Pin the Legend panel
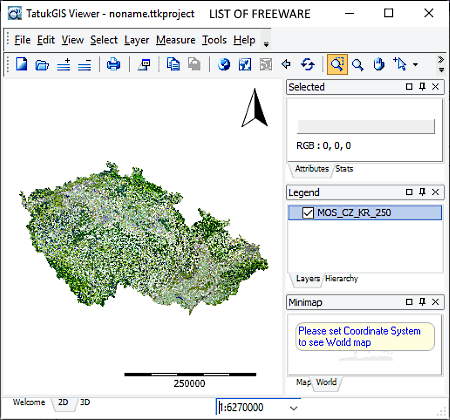The image size is (450, 420). click(422, 192)
